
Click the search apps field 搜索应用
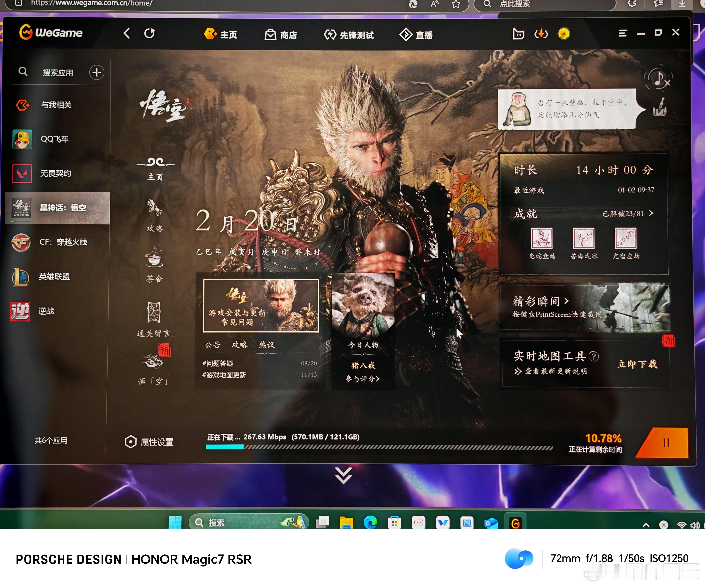pyautogui.click(x=58, y=72)
